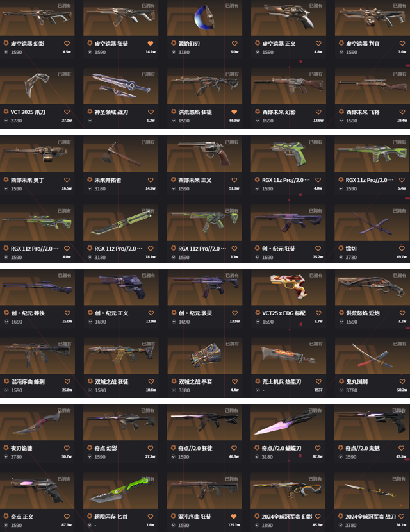Toggle off the 混沌序曲 狂徒 heart
Screen dimensions: 410x532
click(x=234, y=517)
